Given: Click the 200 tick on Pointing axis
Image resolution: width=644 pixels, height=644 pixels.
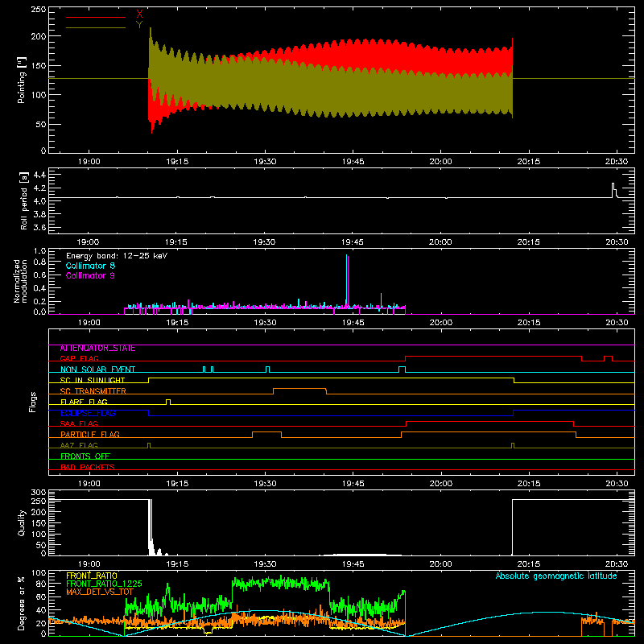Looking at the screenshot, I should [x=38, y=36].
